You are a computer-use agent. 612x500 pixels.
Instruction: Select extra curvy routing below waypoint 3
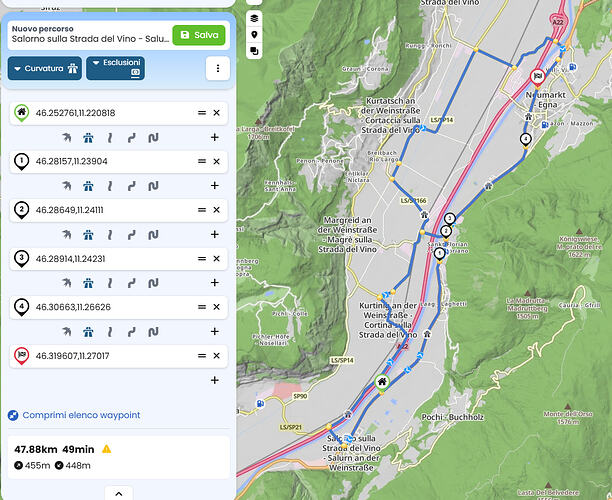(x=153, y=283)
